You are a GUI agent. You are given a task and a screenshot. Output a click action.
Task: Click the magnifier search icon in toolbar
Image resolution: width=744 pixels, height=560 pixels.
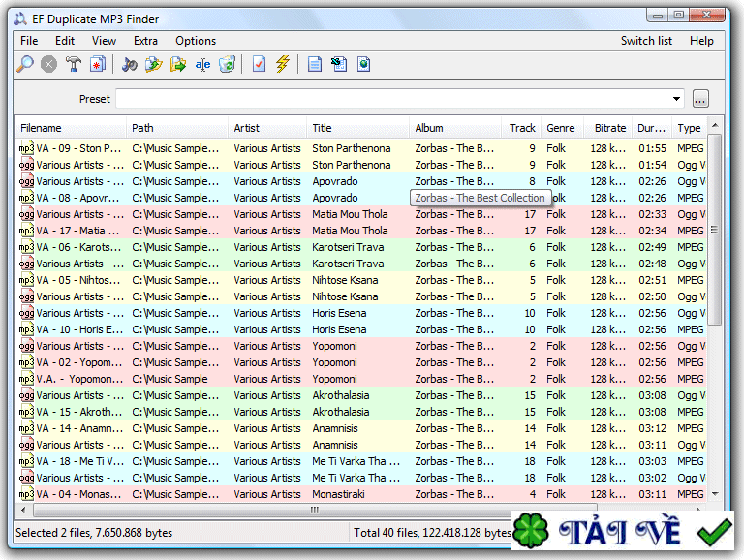point(26,64)
